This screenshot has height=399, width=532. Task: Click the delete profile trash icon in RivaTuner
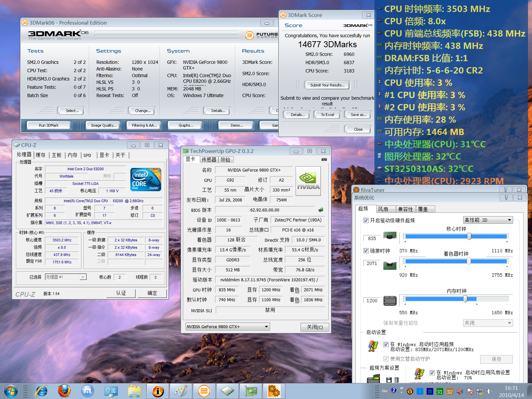point(396,380)
